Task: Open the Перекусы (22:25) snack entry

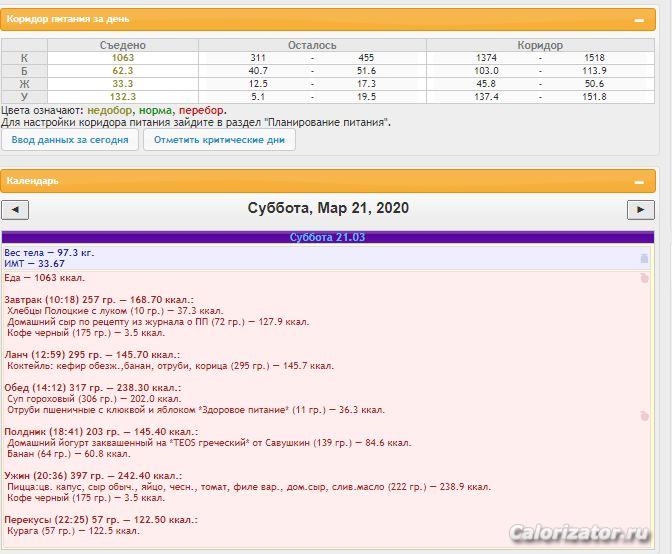Action: coord(98,519)
